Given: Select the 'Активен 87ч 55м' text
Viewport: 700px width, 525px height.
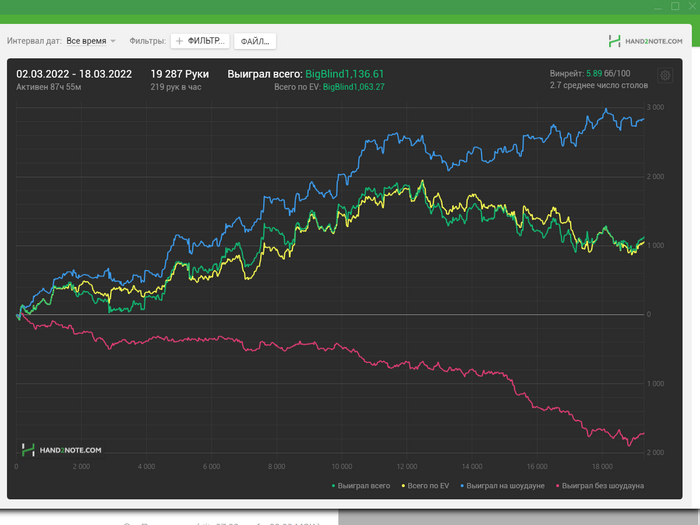Looking at the screenshot, I should tap(49, 87).
